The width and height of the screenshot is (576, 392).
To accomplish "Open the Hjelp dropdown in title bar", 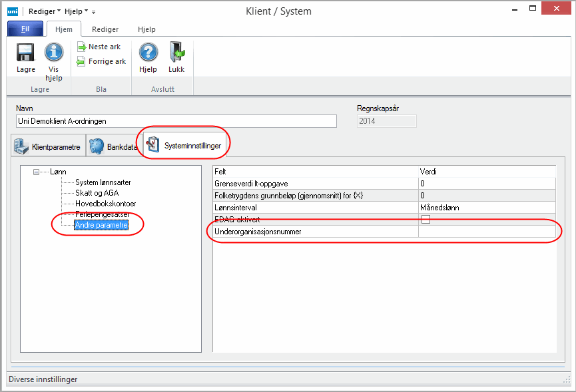I will point(77,11).
